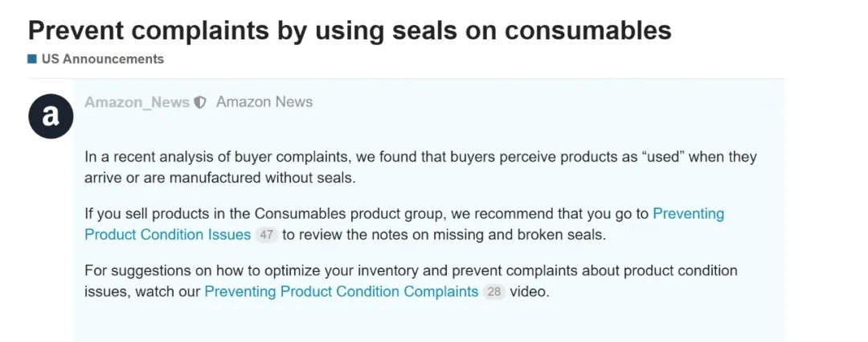868x342 pixels.
Task: Click the blue square category icon
Action: [32, 59]
